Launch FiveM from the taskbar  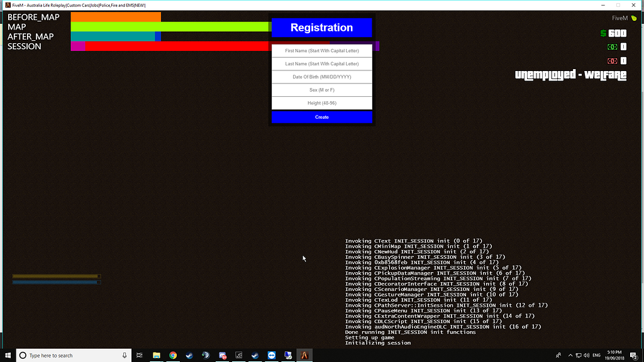coord(304,354)
